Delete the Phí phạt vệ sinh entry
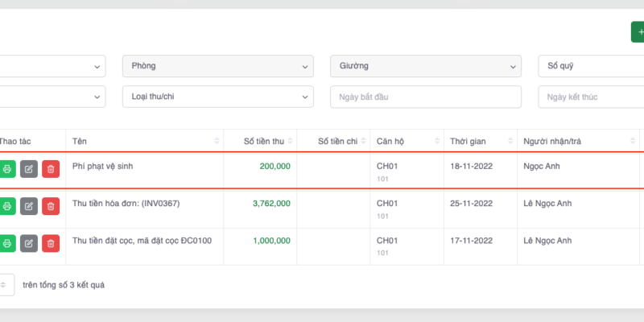The width and height of the screenshot is (644, 322). click(x=51, y=169)
